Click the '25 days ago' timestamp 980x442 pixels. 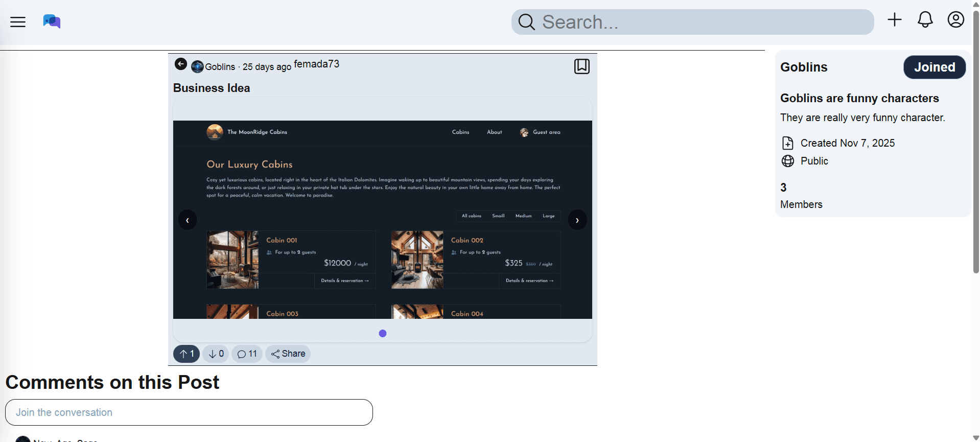point(267,67)
